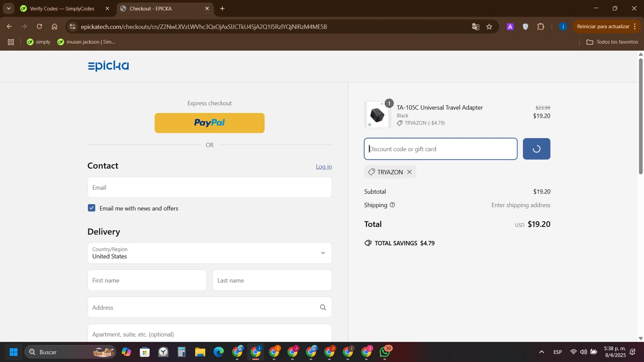Open the tab search dropdown
Image resolution: width=644 pixels, height=362 pixels.
[x=9, y=9]
